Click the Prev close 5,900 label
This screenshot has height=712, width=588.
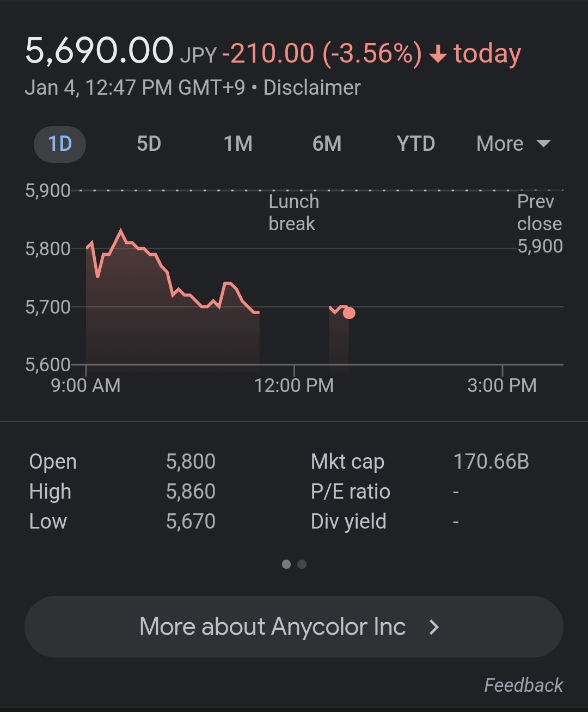pyautogui.click(x=540, y=224)
